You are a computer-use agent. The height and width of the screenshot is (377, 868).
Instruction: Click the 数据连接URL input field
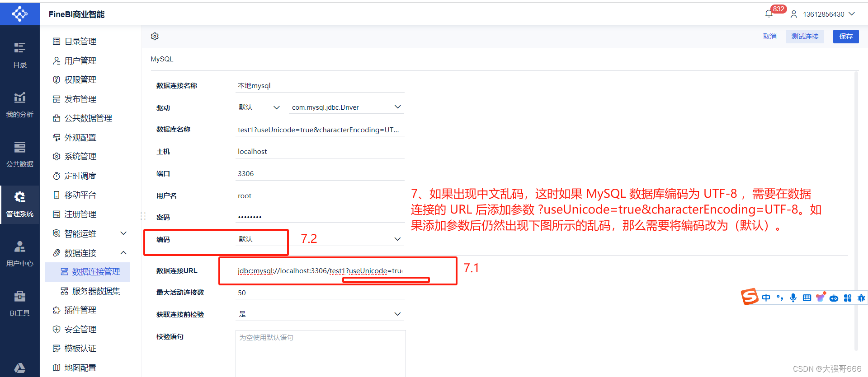click(x=320, y=271)
